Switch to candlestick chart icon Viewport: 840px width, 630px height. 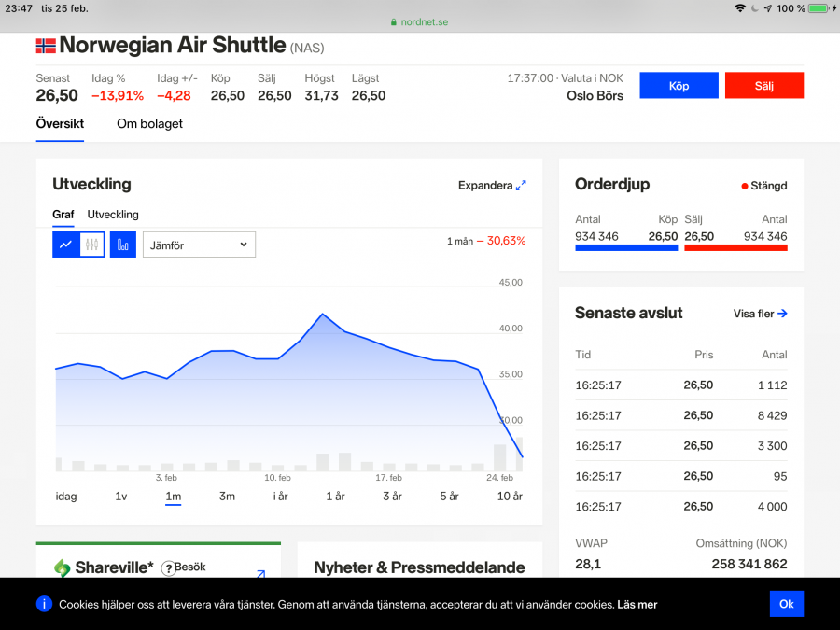91,245
